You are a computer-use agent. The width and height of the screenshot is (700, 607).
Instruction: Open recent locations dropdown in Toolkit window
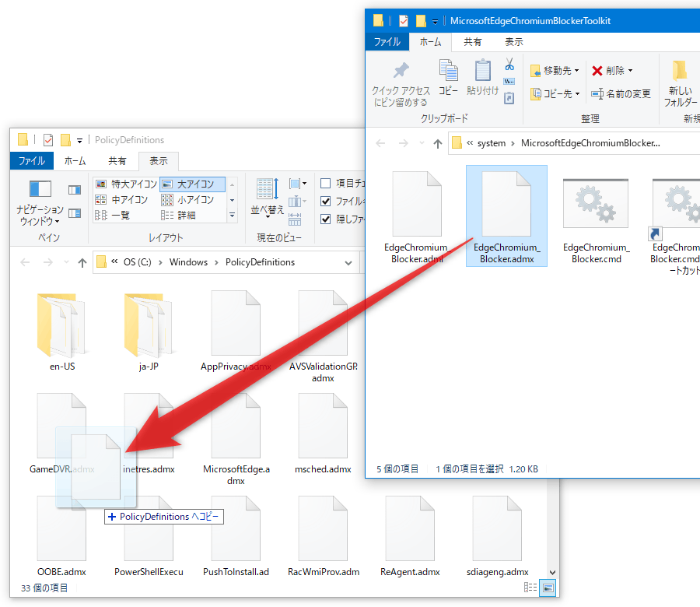pos(422,143)
